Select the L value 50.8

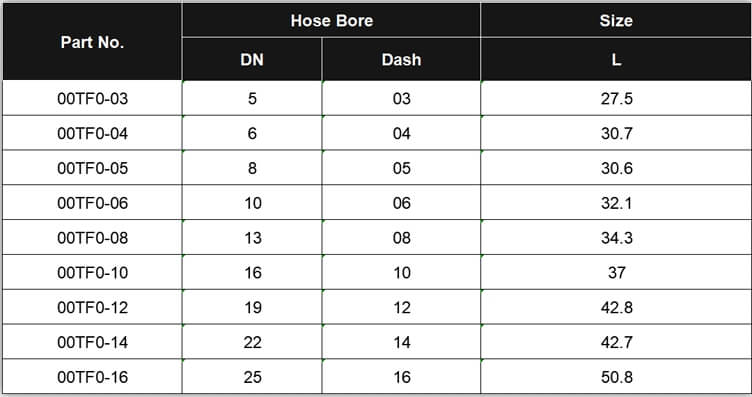tap(616, 377)
